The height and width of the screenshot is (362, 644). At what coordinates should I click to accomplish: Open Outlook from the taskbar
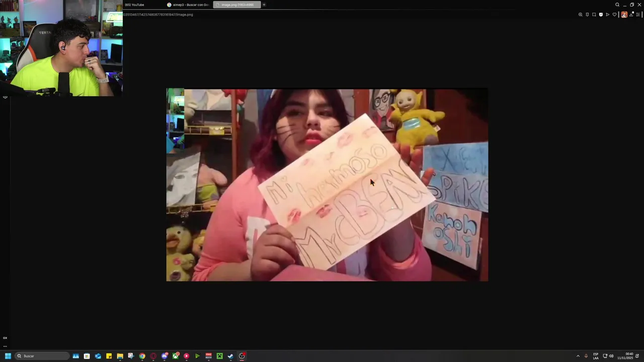(x=98, y=356)
